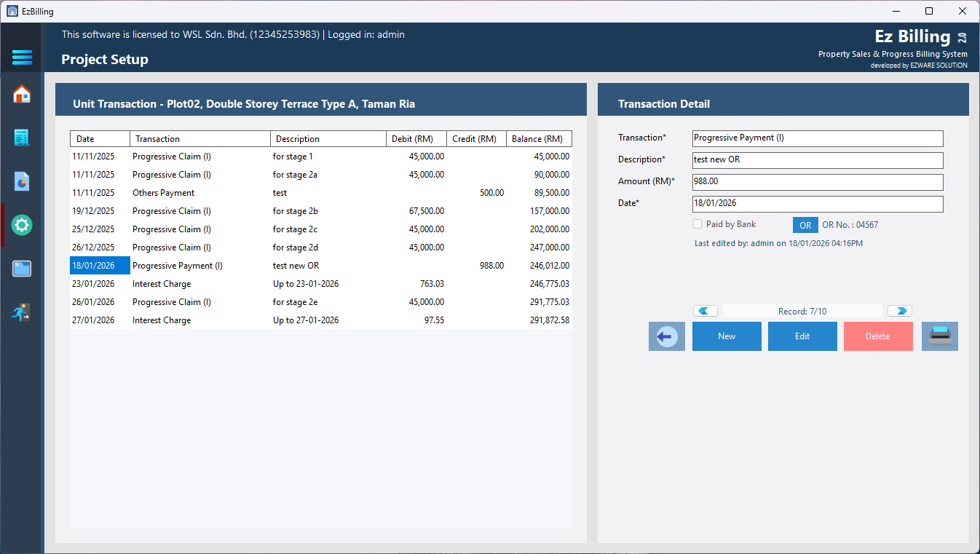Go to previous record arrow
This screenshot has height=554, width=980.
(706, 311)
